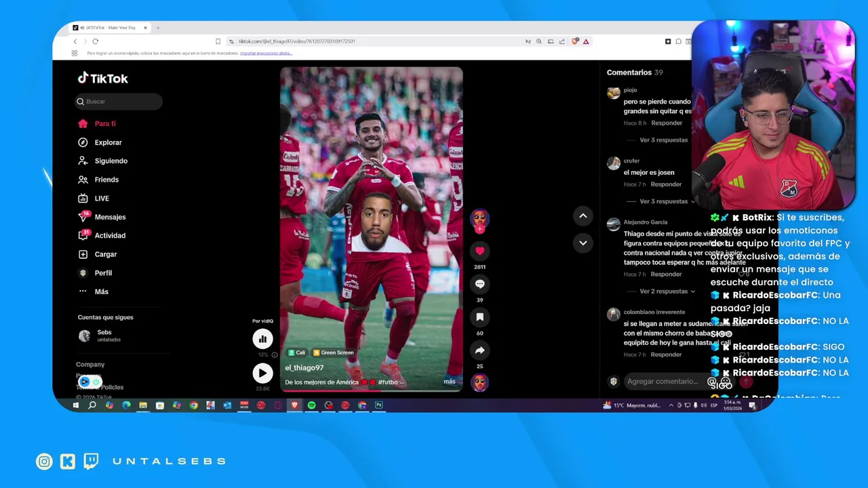Reply to piojo's comment
Image resolution: width=868 pixels, height=488 pixels.
pyautogui.click(x=667, y=123)
